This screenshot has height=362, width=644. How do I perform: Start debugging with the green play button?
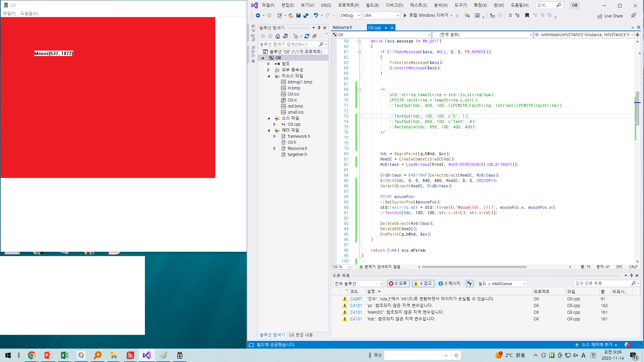[405, 15]
